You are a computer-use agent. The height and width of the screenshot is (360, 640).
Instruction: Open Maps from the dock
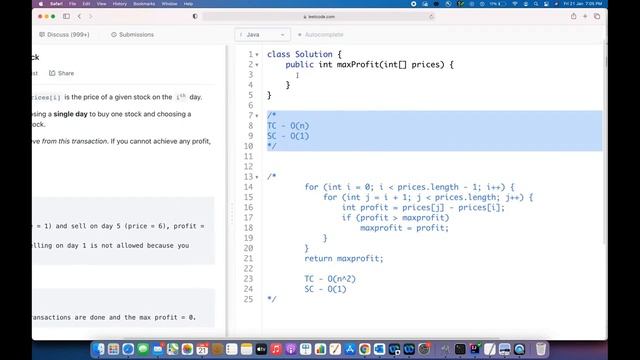173,349
